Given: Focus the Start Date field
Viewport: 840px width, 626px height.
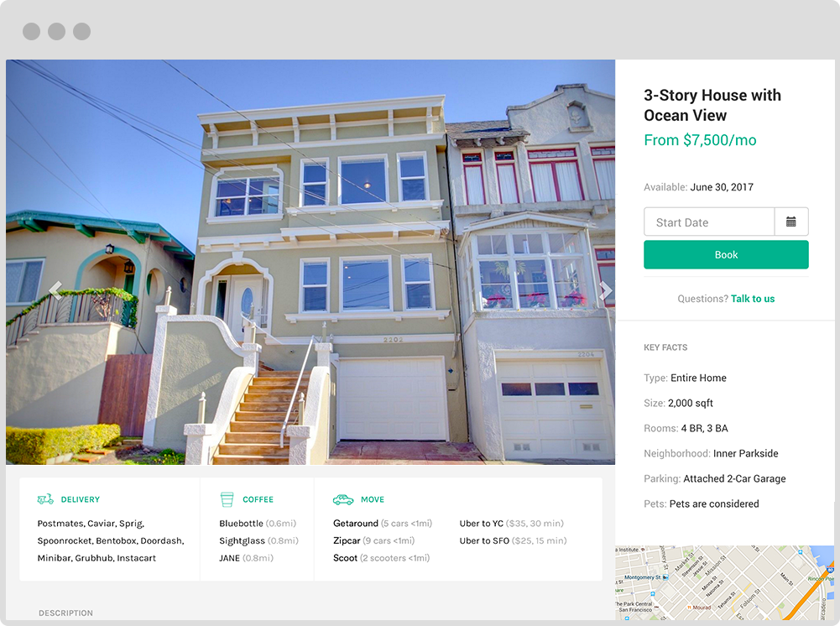Looking at the screenshot, I should click(709, 222).
